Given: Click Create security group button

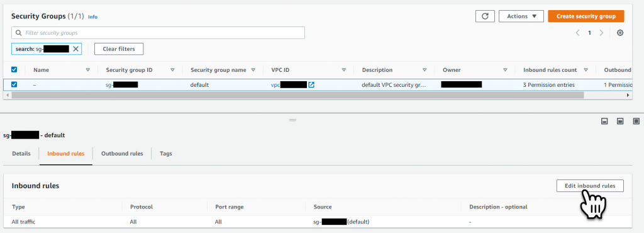Looking at the screenshot, I should [x=586, y=16].
